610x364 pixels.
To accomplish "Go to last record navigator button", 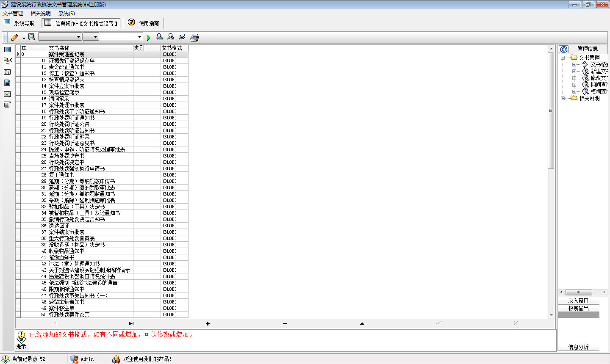I will (131, 323).
